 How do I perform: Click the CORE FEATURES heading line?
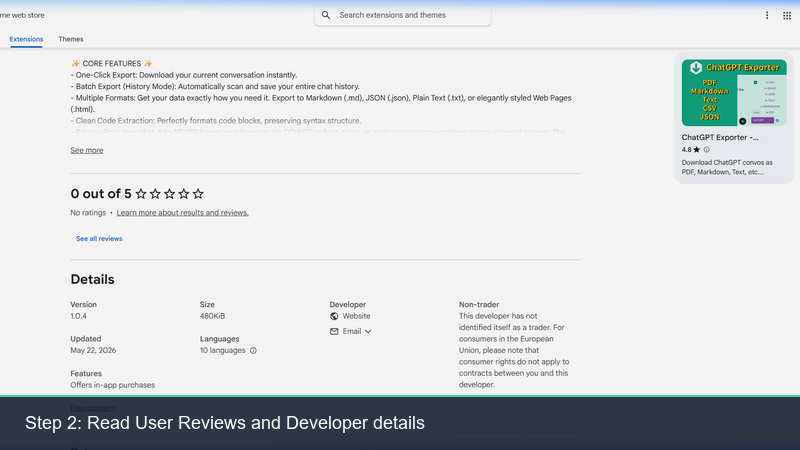(112, 64)
